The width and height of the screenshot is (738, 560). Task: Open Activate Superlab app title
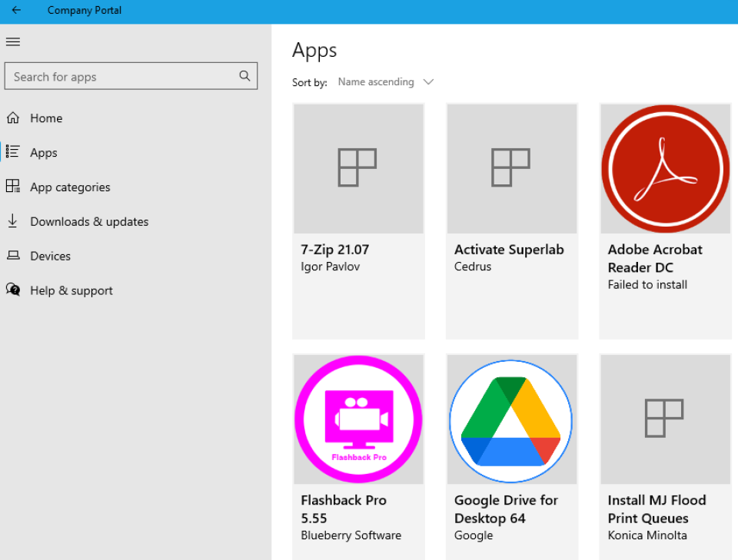[x=509, y=249]
